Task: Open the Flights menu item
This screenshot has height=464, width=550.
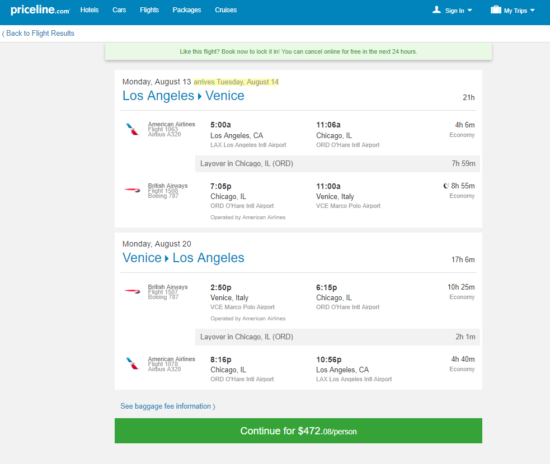Action: click(149, 10)
